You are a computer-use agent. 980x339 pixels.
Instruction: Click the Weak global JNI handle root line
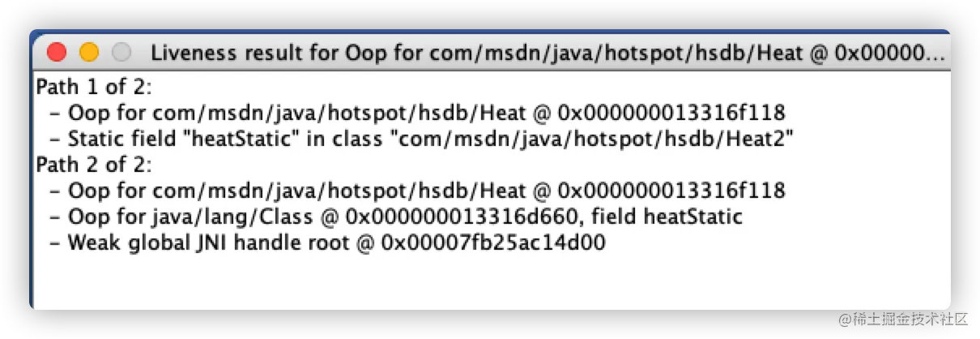tap(327, 242)
